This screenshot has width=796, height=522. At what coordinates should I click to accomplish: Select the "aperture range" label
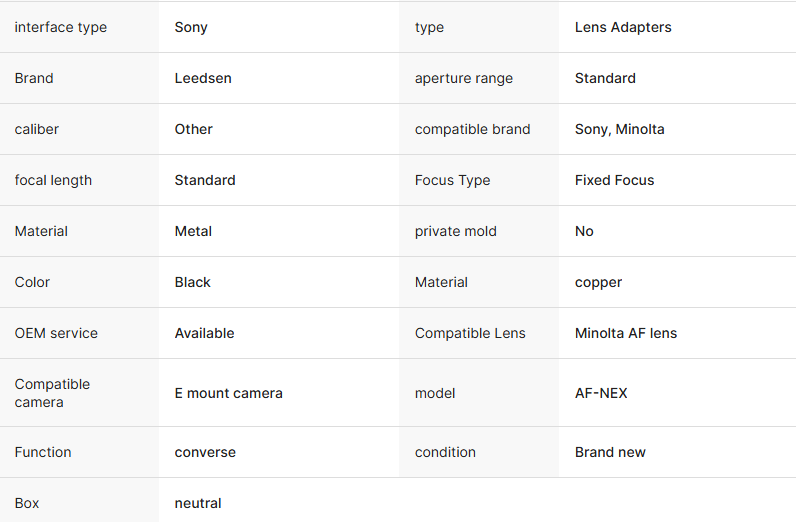(463, 78)
